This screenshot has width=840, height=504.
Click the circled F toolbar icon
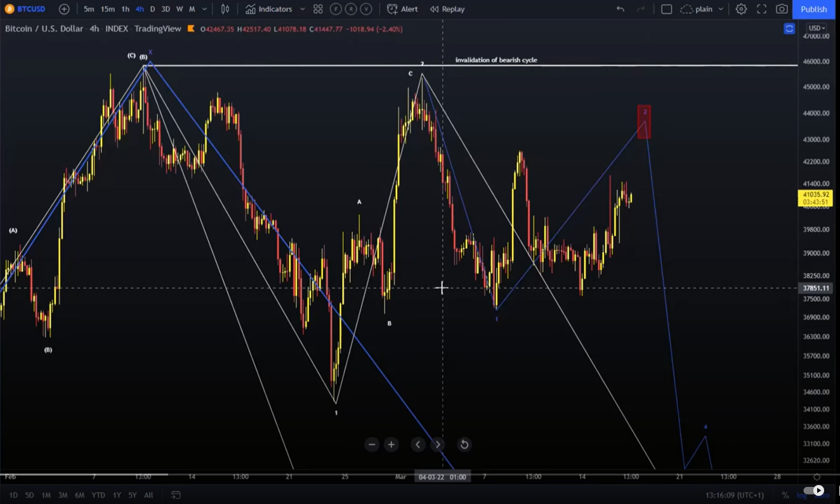[x=336, y=9]
